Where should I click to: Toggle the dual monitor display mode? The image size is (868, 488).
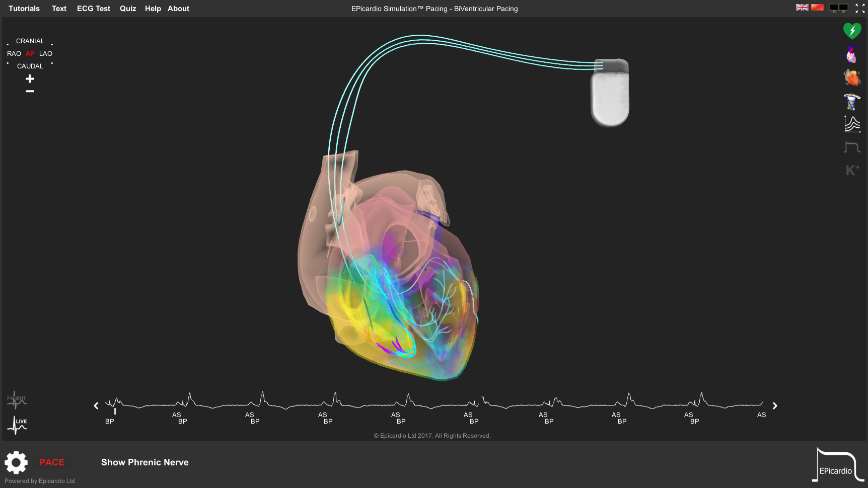click(x=838, y=8)
